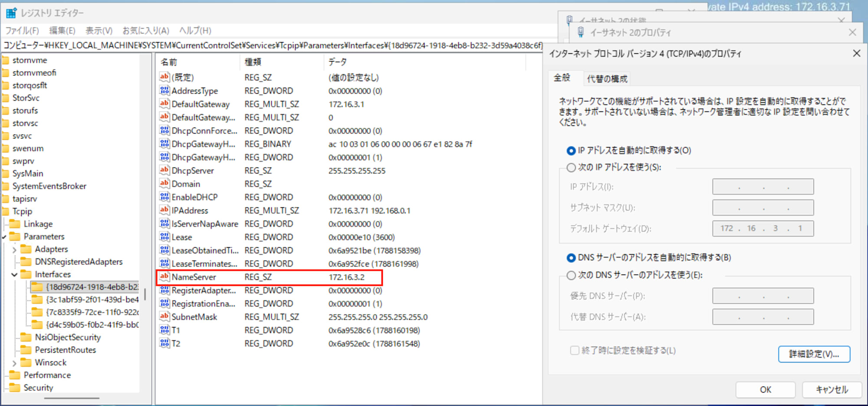Click the Performance folder icon
This screenshot has height=406, width=868.
click(x=15, y=375)
